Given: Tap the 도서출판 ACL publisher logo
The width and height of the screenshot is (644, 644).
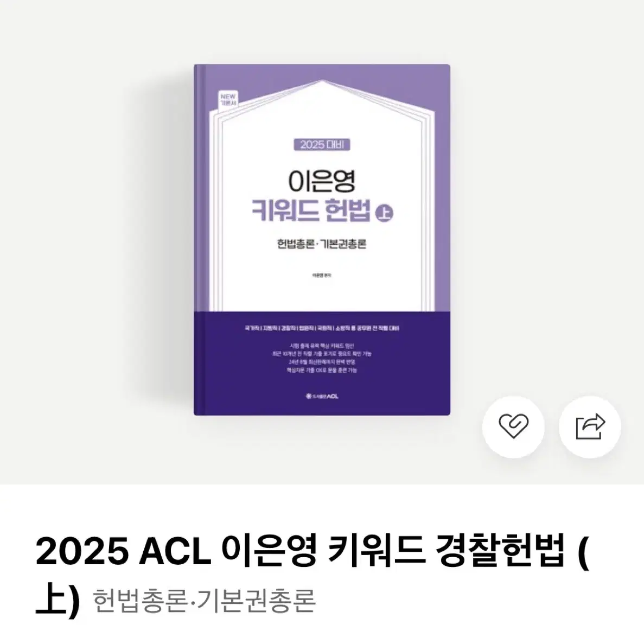Looking at the screenshot, I should click(x=322, y=397).
